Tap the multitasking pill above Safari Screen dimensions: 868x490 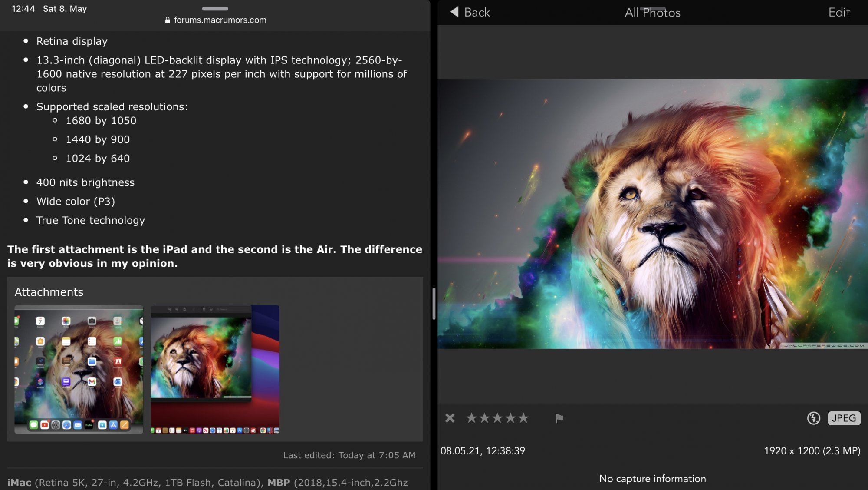[215, 8]
